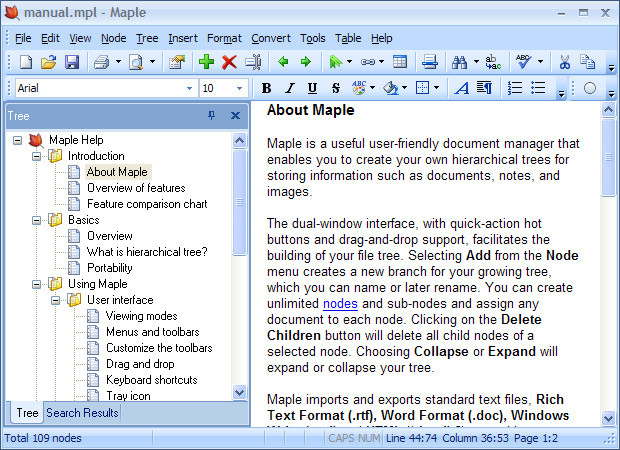
Task: Open the font size dropdown
Action: point(239,88)
